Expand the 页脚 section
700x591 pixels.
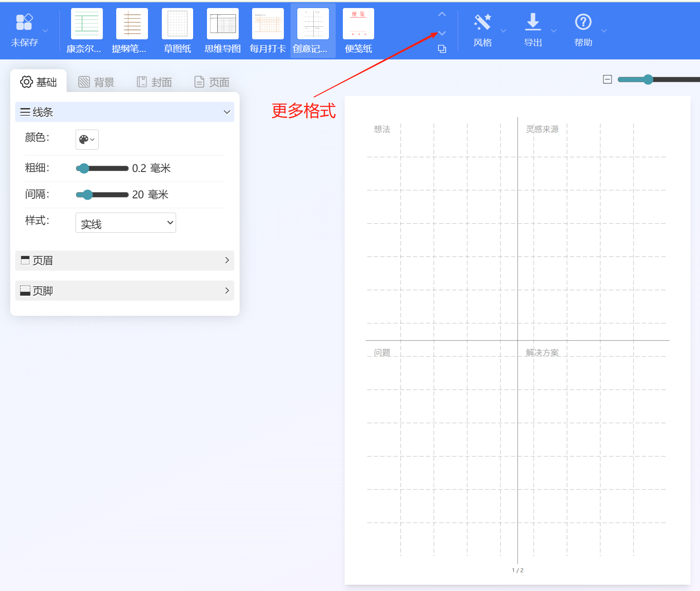(125, 291)
